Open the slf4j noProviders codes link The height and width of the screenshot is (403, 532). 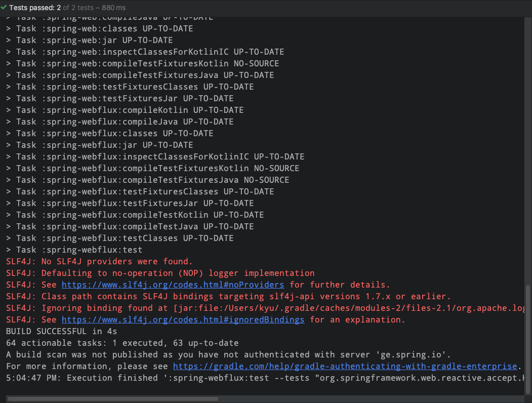[173, 285]
